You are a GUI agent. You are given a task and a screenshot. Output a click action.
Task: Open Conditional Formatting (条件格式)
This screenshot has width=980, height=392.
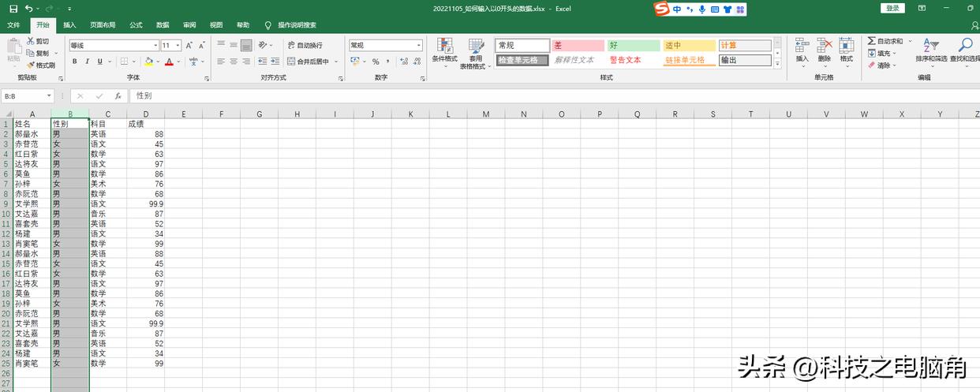444,50
